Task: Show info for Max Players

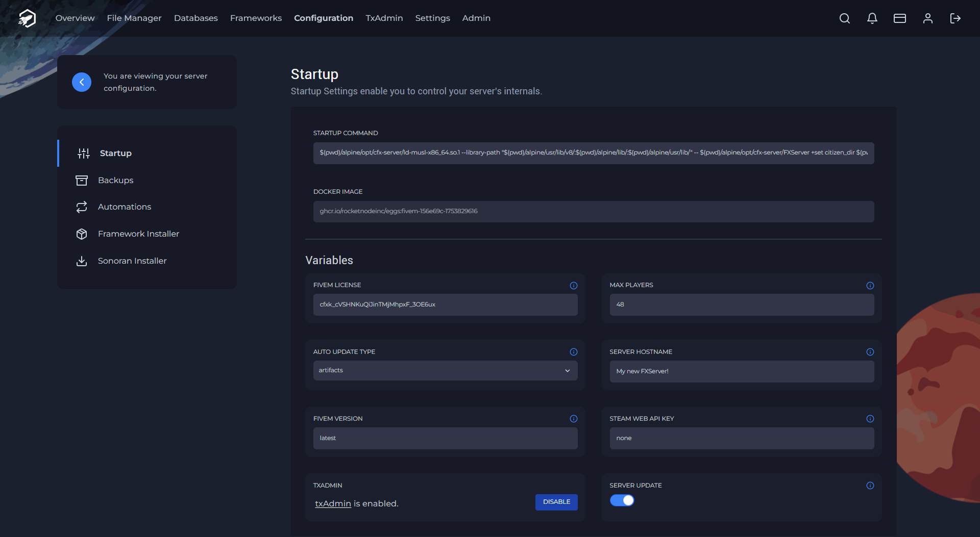Action: click(870, 286)
